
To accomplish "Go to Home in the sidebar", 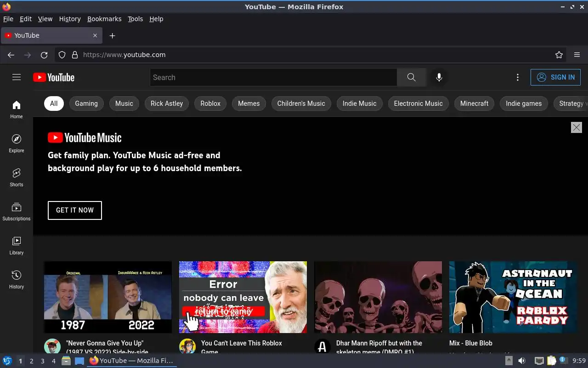I will (17, 109).
